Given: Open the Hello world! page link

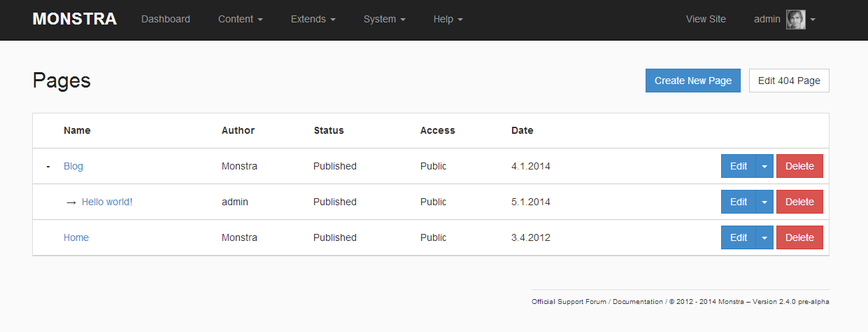Looking at the screenshot, I should pyautogui.click(x=107, y=202).
